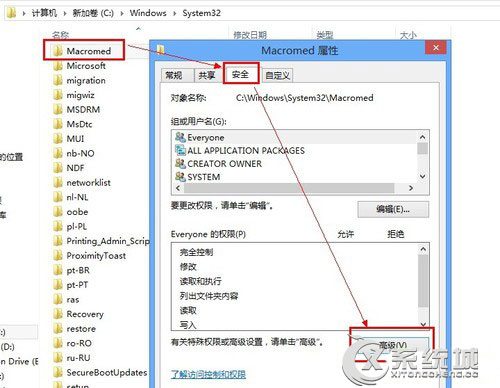The image size is (500, 388).
Task: Click the SYSTEM user group icon
Action: point(180,177)
